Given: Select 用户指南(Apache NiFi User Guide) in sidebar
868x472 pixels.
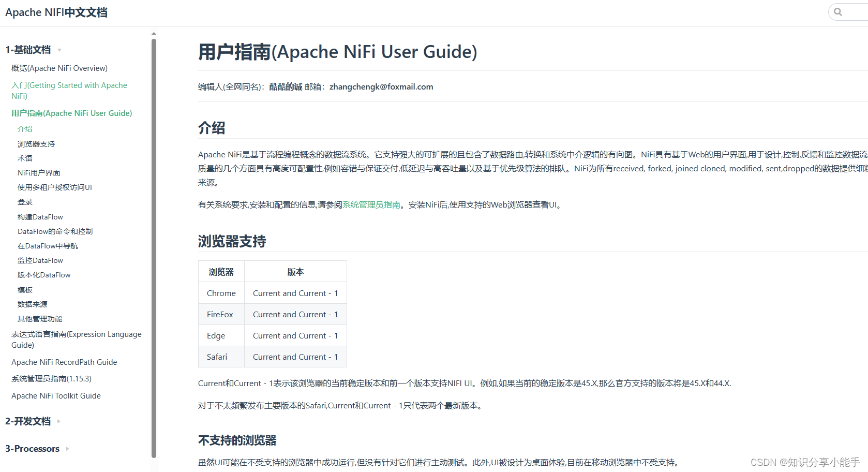Looking at the screenshot, I should (x=72, y=113).
